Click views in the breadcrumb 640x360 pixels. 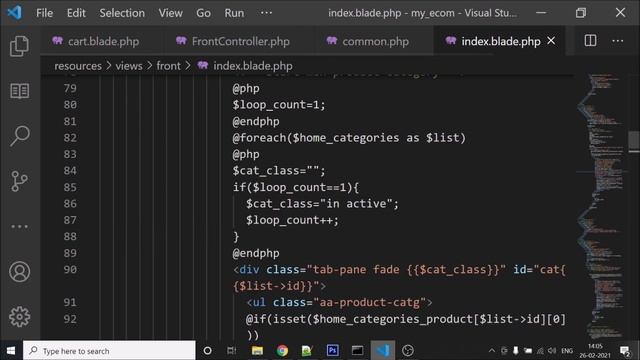coord(129,66)
